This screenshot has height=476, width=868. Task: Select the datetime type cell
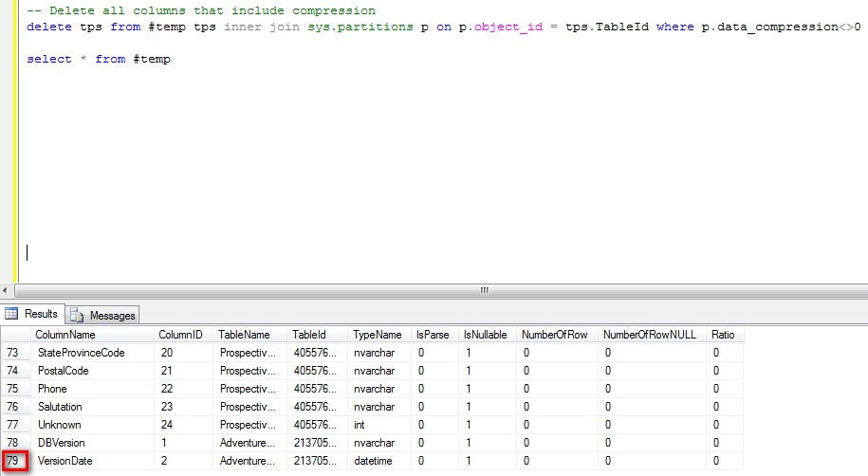click(x=374, y=461)
